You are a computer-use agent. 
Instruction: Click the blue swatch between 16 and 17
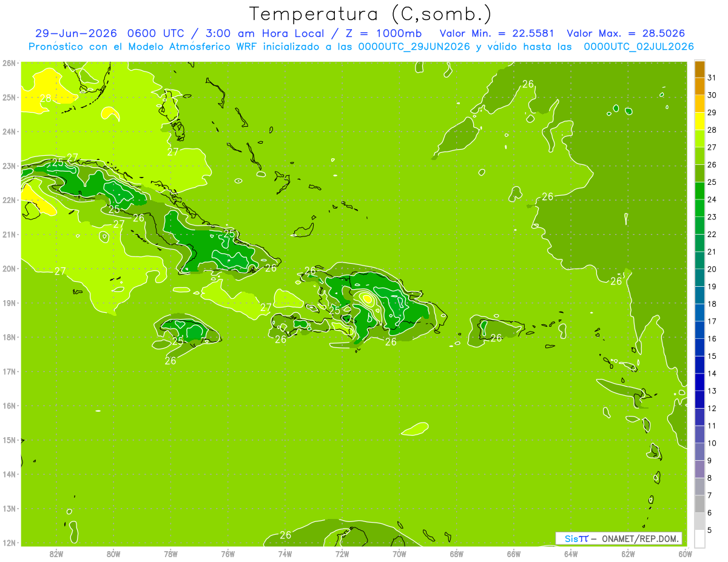699,330
